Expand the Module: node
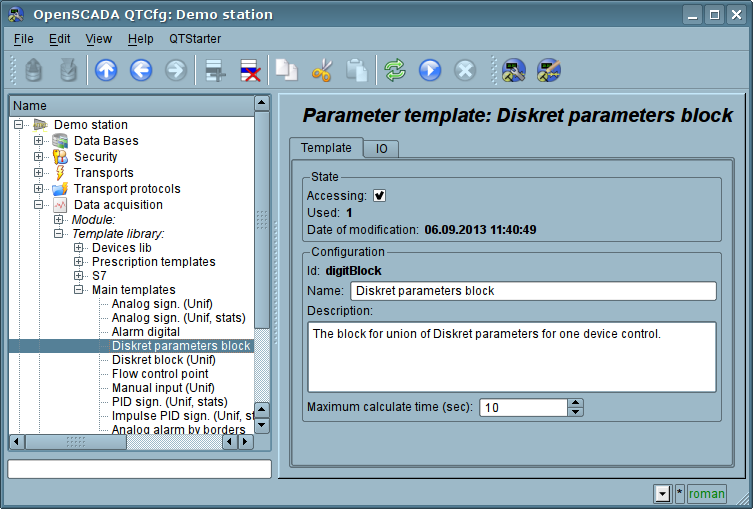 coord(59,219)
